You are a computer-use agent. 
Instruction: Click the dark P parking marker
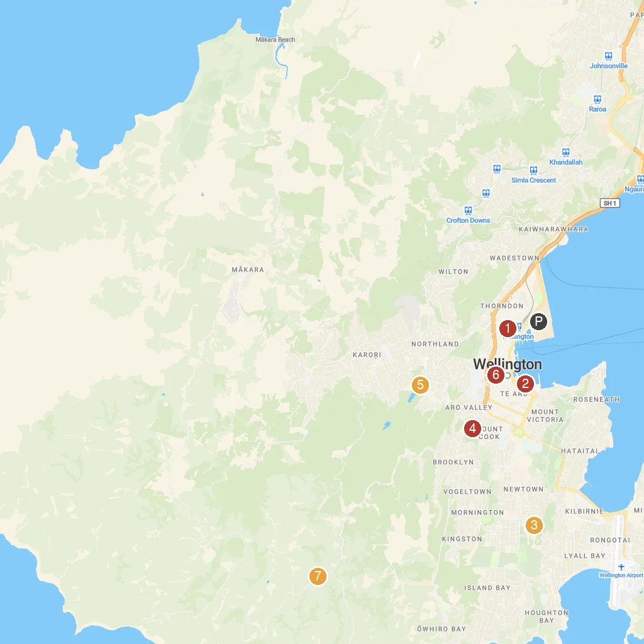pos(538,321)
